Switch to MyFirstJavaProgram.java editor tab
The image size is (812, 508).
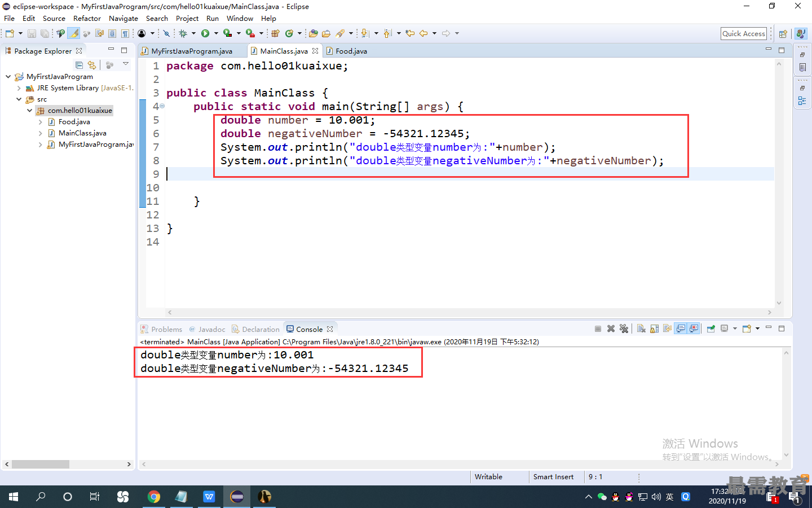(x=192, y=51)
